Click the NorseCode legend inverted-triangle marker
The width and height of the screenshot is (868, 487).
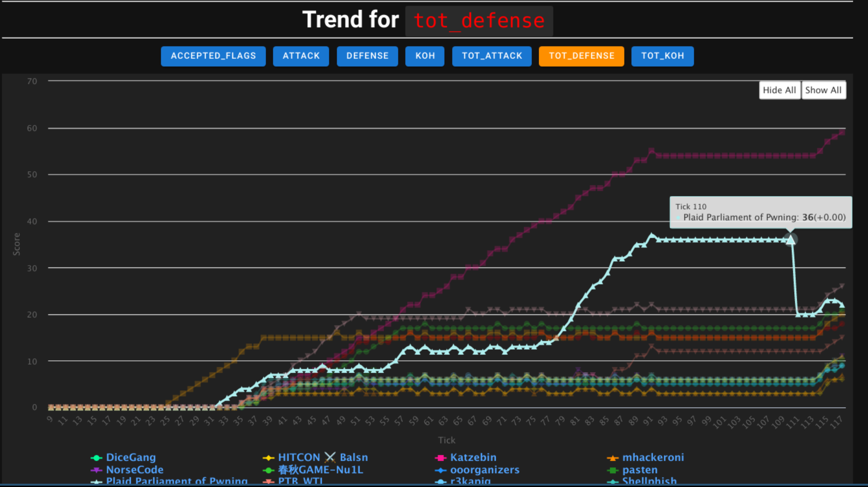tap(96, 470)
